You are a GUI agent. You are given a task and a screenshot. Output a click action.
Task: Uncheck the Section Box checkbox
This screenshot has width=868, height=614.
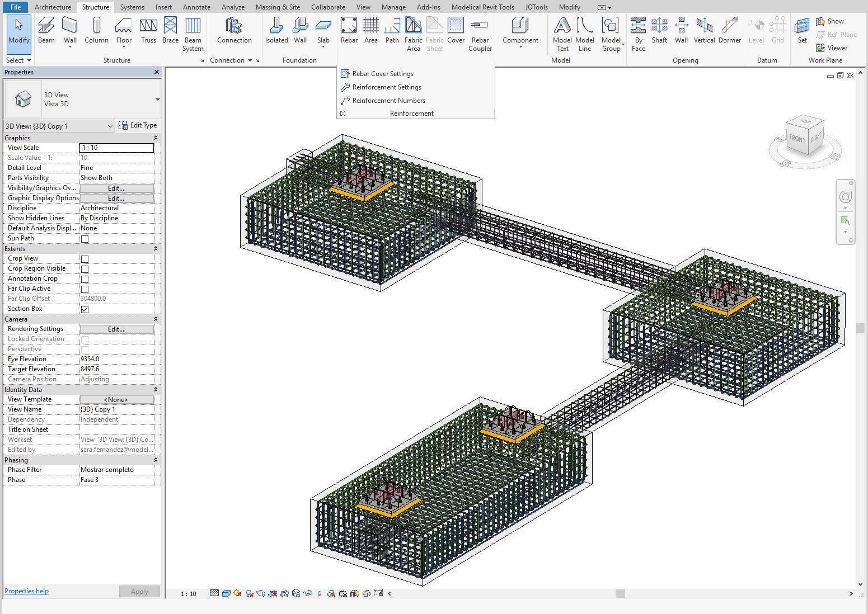click(85, 309)
